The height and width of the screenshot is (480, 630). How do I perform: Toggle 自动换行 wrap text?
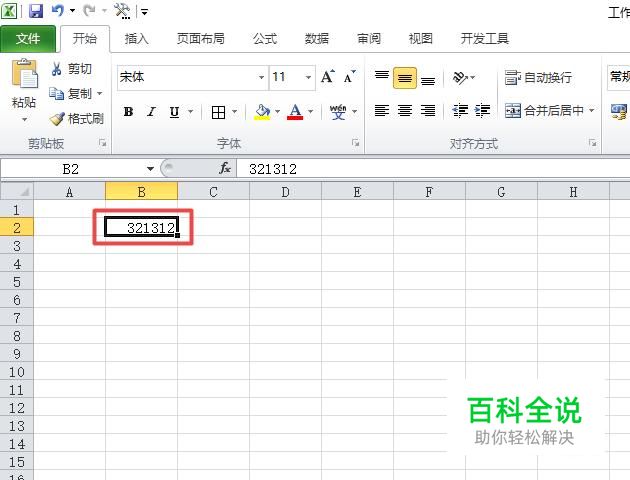pyautogui.click(x=538, y=78)
